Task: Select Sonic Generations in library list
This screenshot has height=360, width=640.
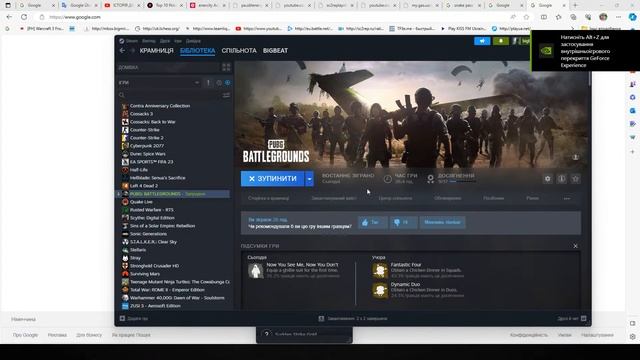Action: click(148, 234)
